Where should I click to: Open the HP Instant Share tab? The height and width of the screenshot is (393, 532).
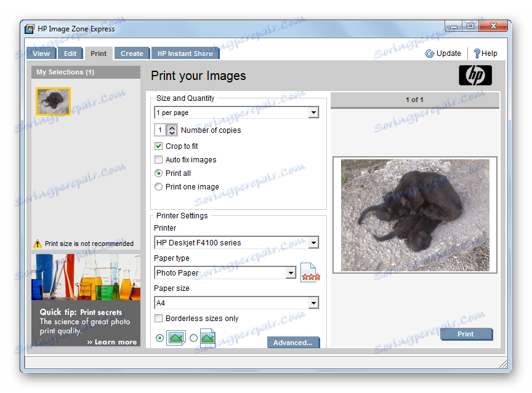185,54
